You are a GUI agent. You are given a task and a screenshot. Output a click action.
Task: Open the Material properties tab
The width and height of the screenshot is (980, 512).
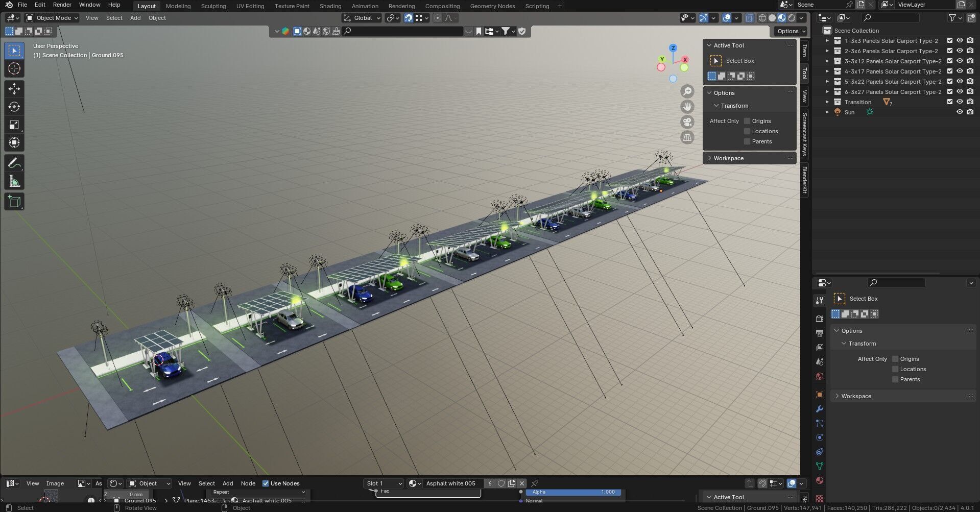[820, 480]
